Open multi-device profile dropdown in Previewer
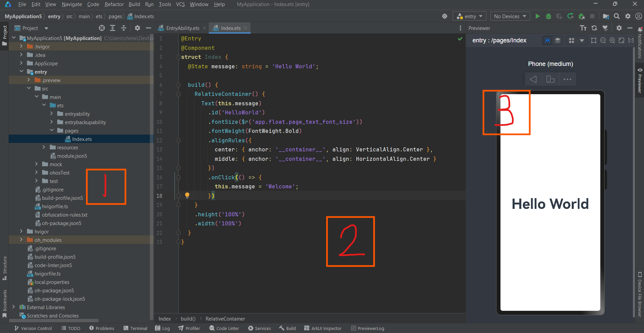 [x=582, y=40]
